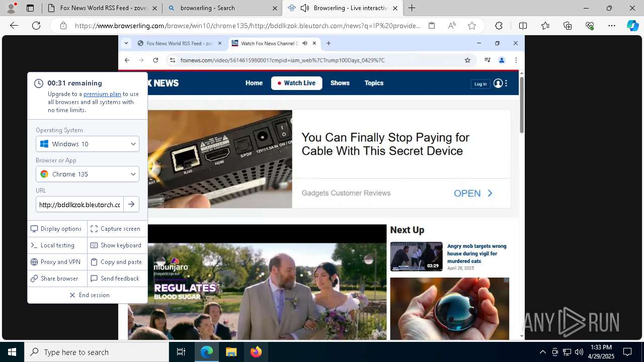Open Edge split screen icon
644x362 pixels.
click(x=523, y=26)
